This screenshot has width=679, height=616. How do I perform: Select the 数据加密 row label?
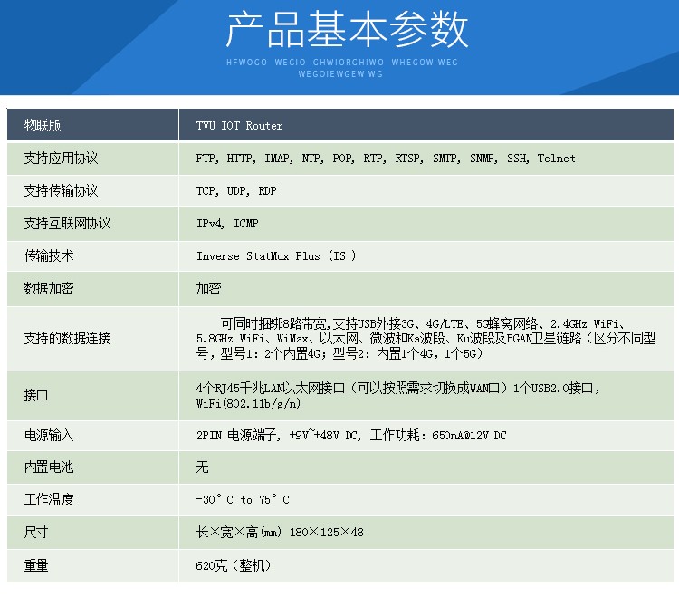pyautogui.click(x=49, y=289)
